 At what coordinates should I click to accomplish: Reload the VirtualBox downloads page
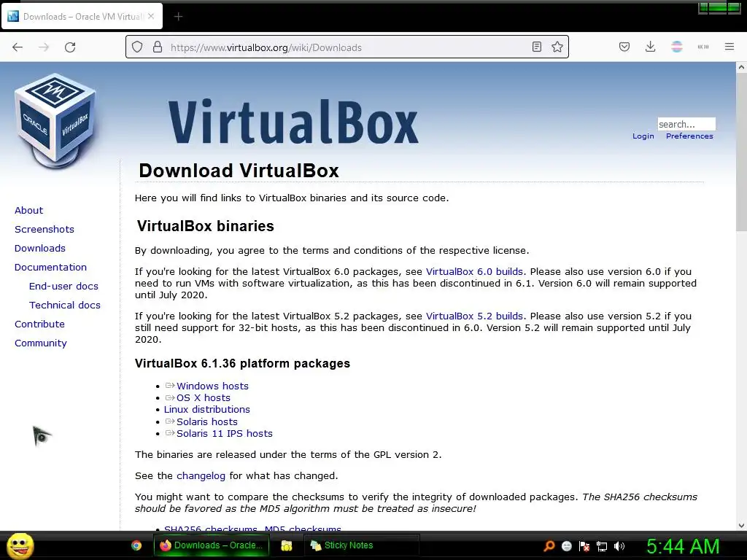[70, 47]
